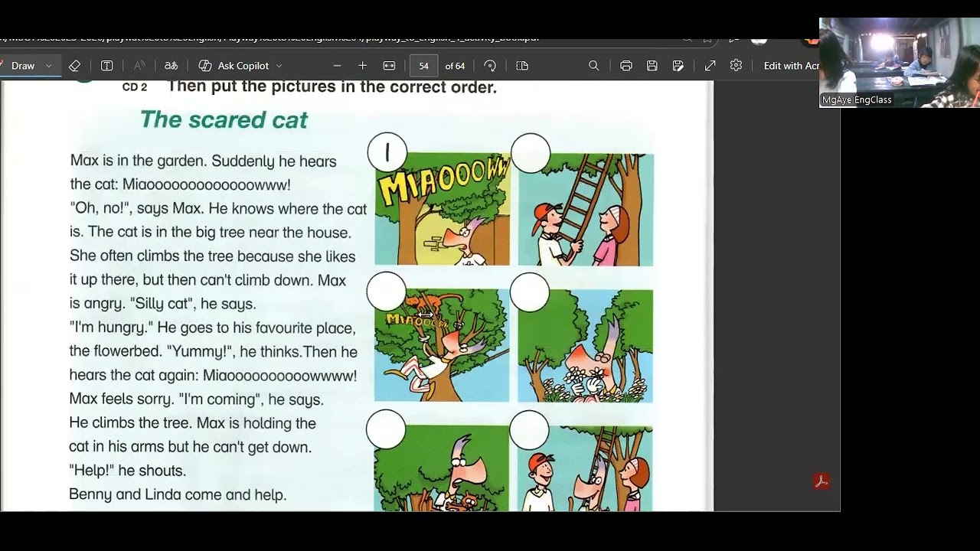Click the 'of 64' page count text

coord(455,66)
